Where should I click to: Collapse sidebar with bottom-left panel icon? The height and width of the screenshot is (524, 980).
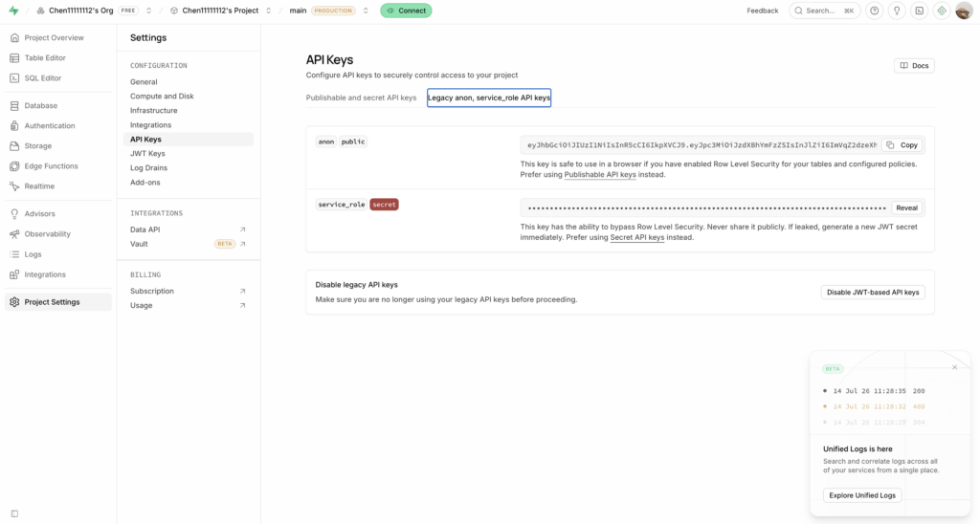click(14, 514)
